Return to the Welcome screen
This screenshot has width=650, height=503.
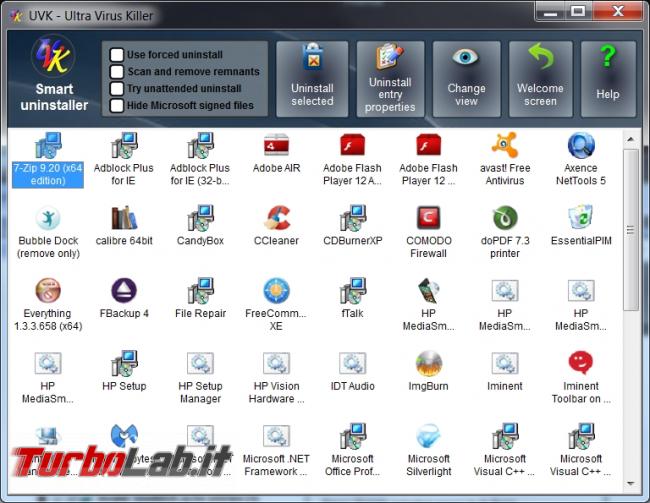[540, 79]
